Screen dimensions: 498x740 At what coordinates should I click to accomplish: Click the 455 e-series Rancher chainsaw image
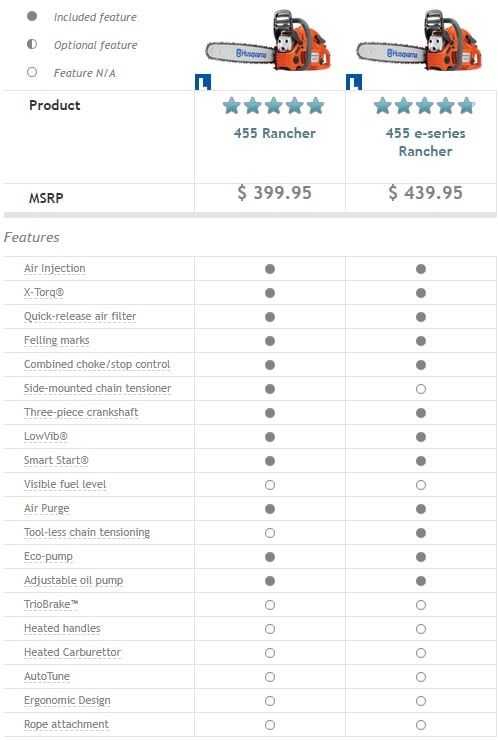pyautogui.click(x=419, y=41)
